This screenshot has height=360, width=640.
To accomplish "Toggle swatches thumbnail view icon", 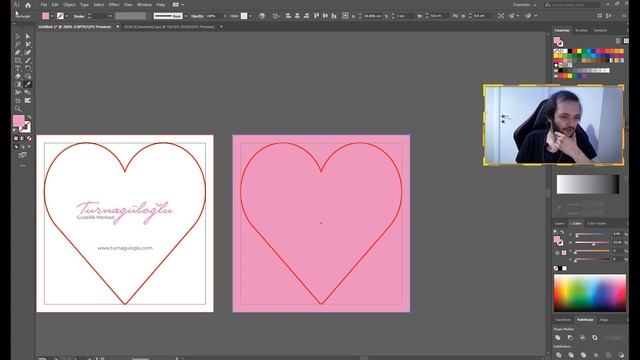I will tap(626, 40).
